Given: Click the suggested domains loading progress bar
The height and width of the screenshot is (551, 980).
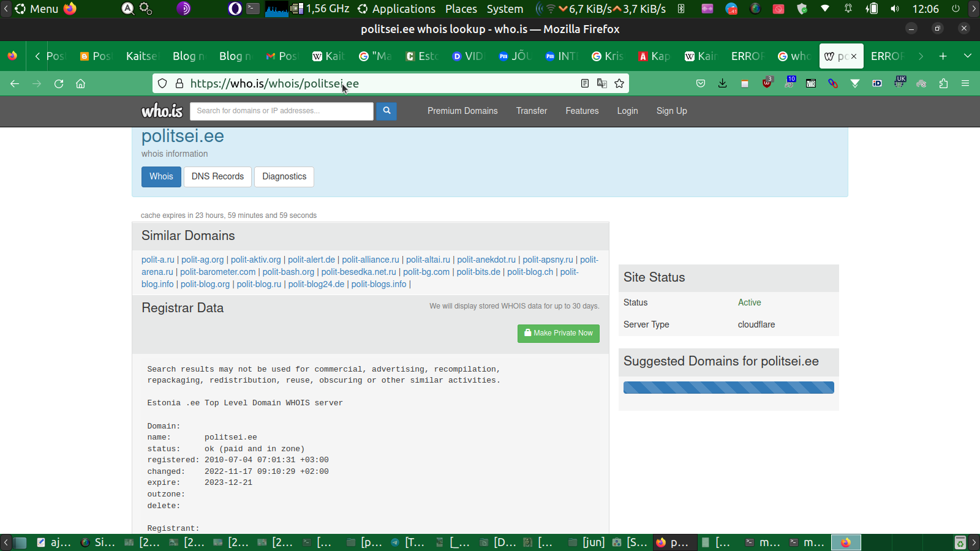Looking at the screenshot, I should pos(729,388).
